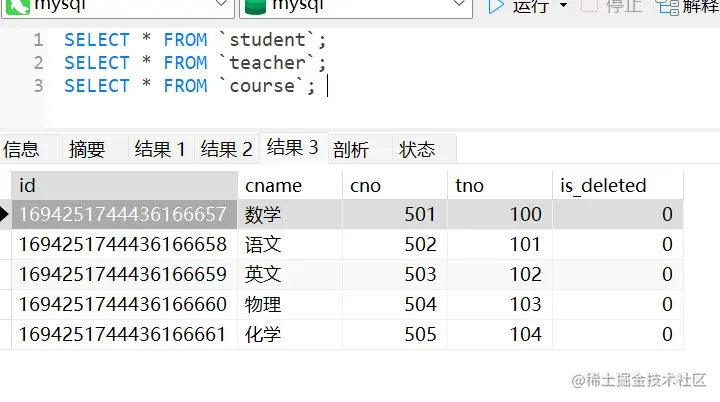Click tno cell 102

[500, 274]
